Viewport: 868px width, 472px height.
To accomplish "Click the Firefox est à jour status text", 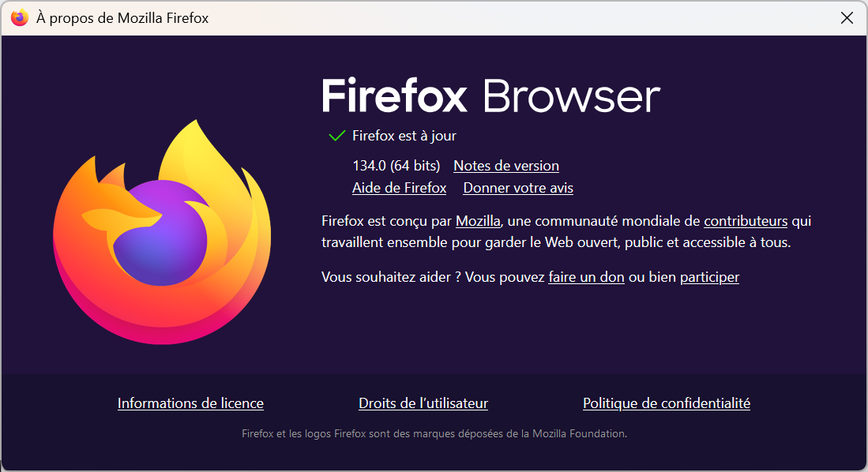I will [x=404, y=136].
